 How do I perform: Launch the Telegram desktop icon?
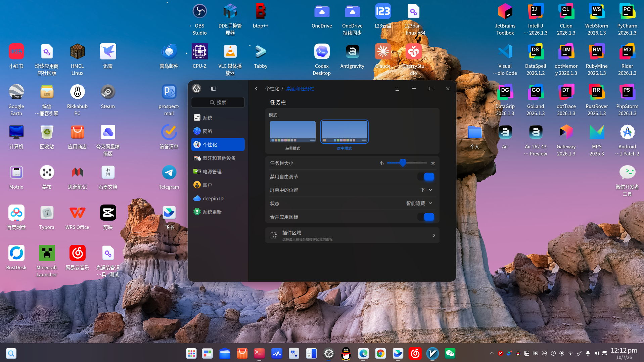(169, 177)
